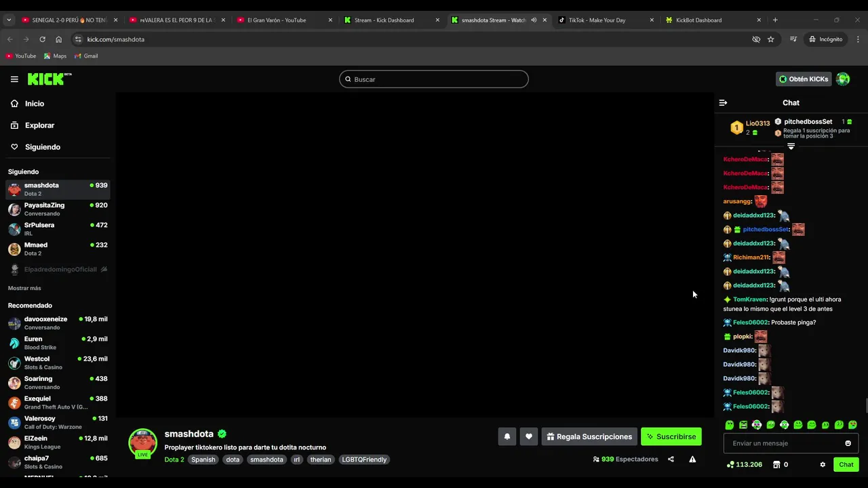
Task: Toggle follow heart for smashdota
Action: tap(529, 436)
